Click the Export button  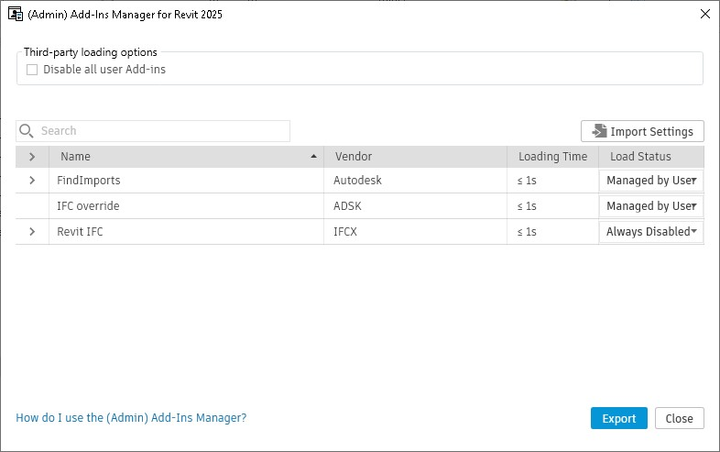point(618,418)
